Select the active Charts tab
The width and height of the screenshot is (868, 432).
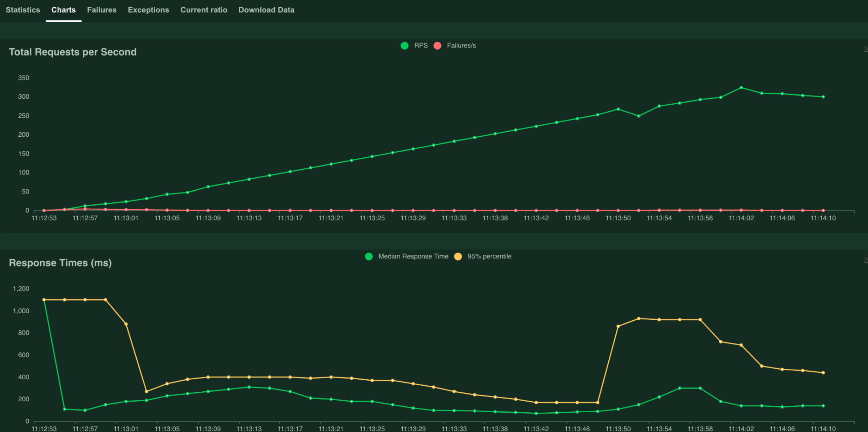(63, 10)
